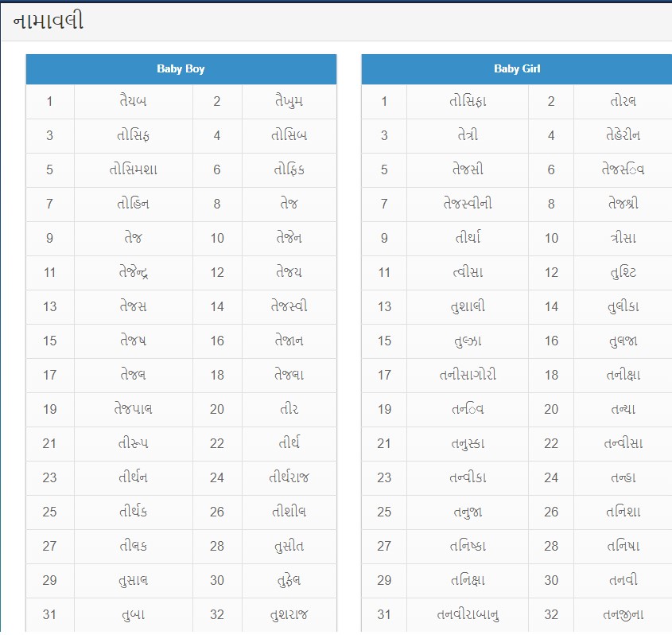Select girl name તુશાલી numbered 13
The height and width of the screenshot is (635, 672).
pyautogui.click(x=468, y=306)
